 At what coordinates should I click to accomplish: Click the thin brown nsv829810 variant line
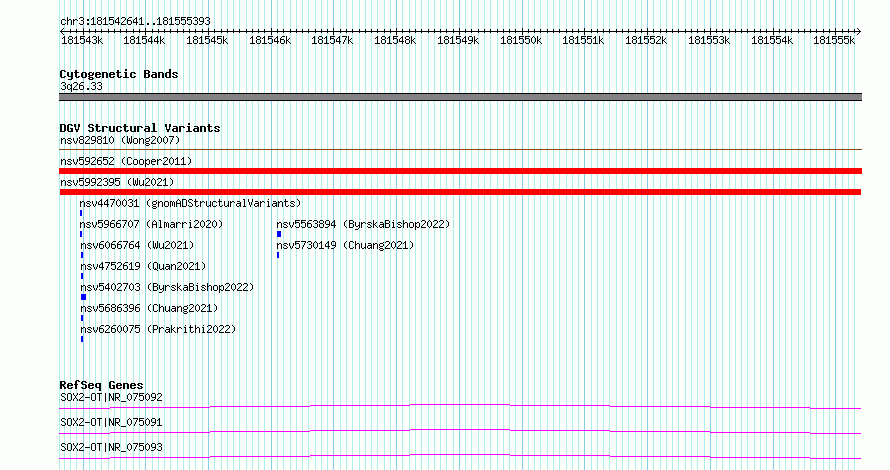point(460,150)
